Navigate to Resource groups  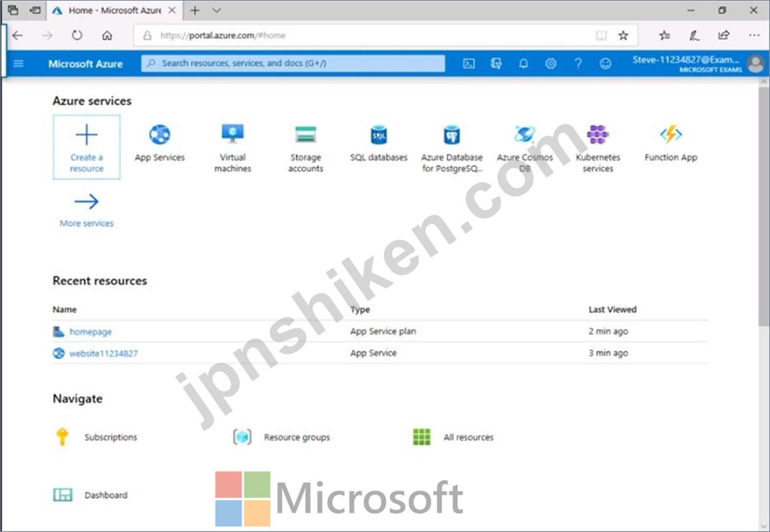282,437
